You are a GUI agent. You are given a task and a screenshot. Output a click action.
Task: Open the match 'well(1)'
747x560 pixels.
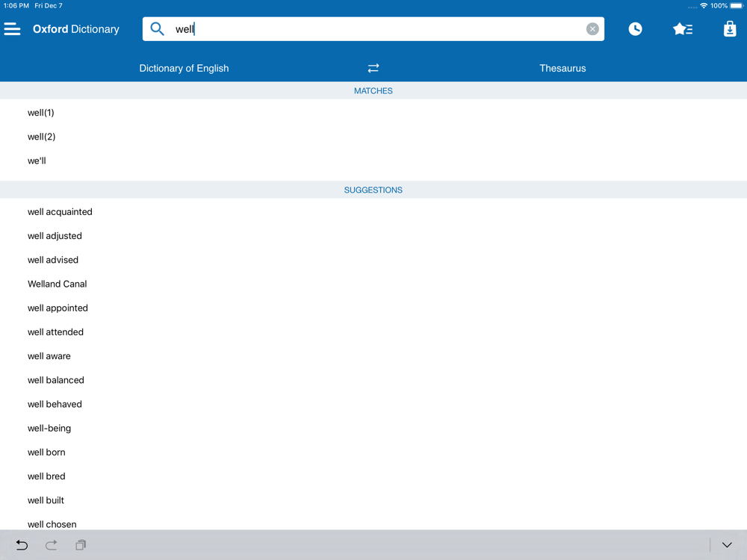pos(373,113)
